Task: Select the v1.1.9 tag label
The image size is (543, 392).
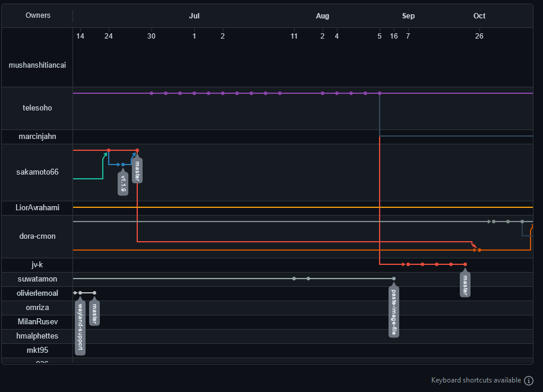Action: 123,183
